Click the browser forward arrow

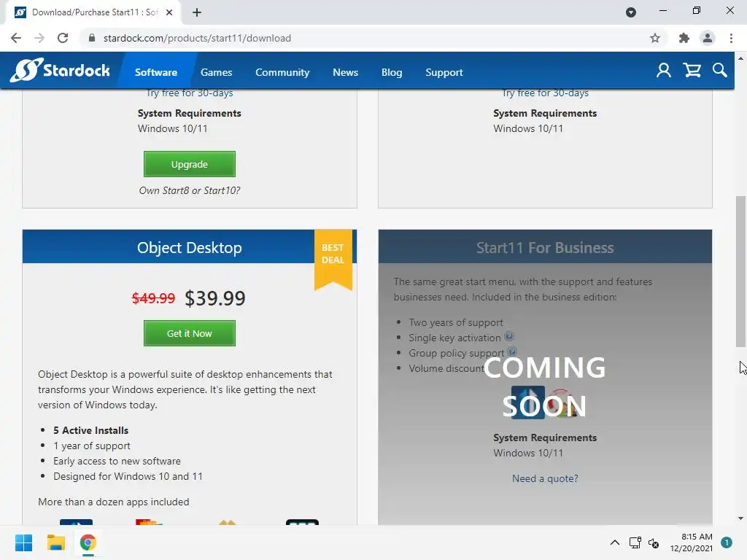tap(39, 38)
